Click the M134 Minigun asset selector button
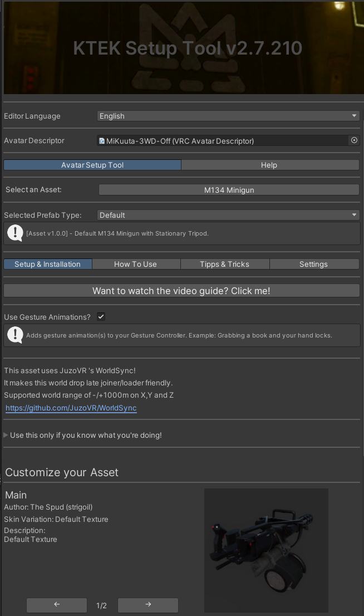The height and width of the screenshot is (616, 364). pyautogui.click(x=229, y=190)
